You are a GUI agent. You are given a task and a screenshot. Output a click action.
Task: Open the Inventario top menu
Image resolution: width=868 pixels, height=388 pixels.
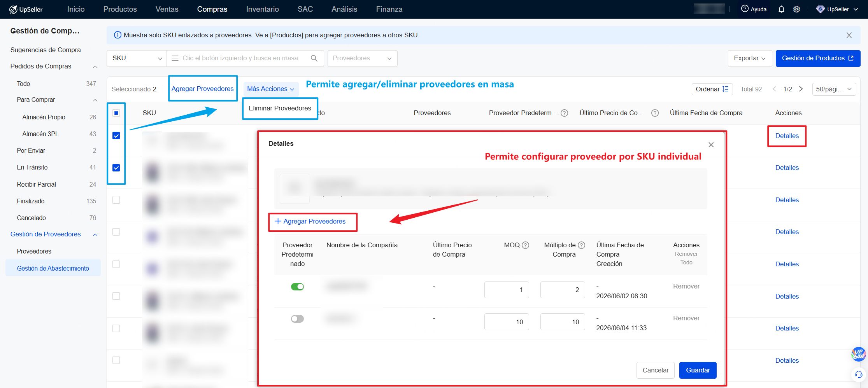click(x=262, y=9)
